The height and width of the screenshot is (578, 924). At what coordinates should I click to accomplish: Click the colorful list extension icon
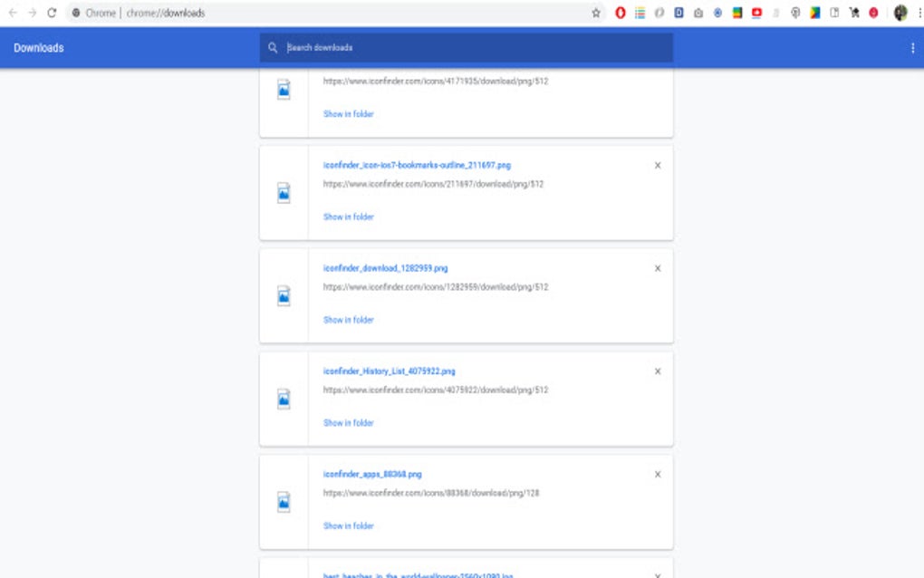640,13
